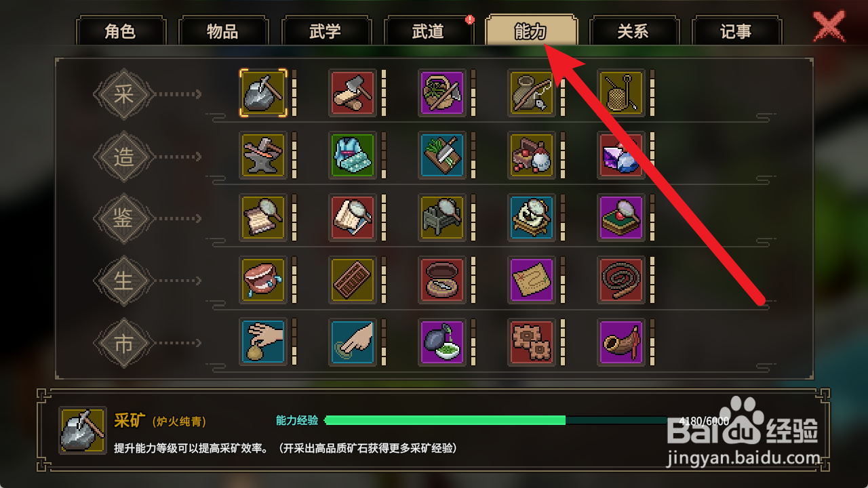The image size is (868, 488).
Task: Open the 武道 tab with red alert
Action: [x=429, y=31]
